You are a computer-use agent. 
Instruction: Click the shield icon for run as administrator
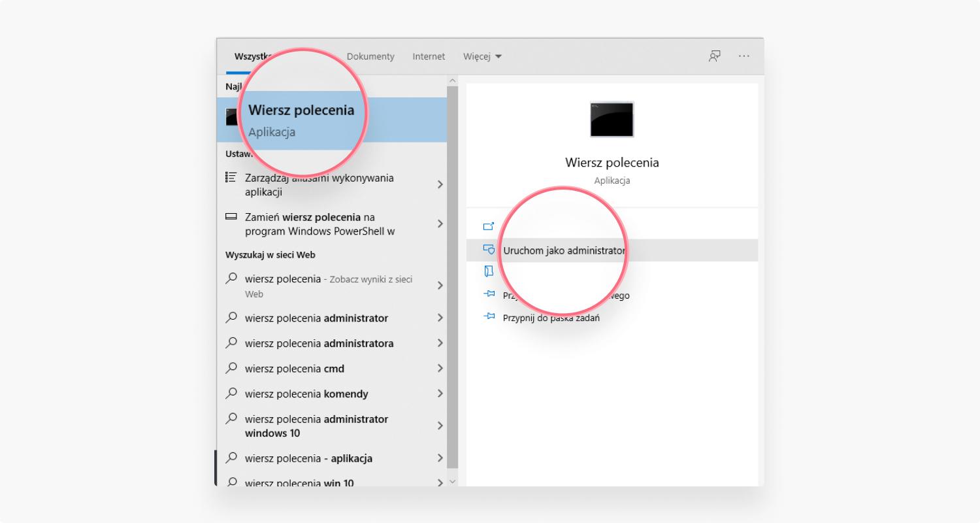(489, 250)
